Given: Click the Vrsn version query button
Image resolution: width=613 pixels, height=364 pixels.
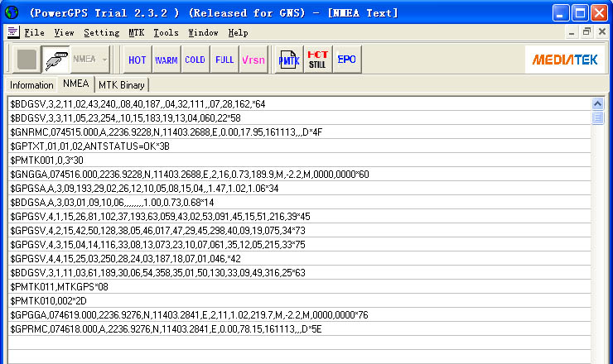Looking at the screenshot, I should 253,60.
